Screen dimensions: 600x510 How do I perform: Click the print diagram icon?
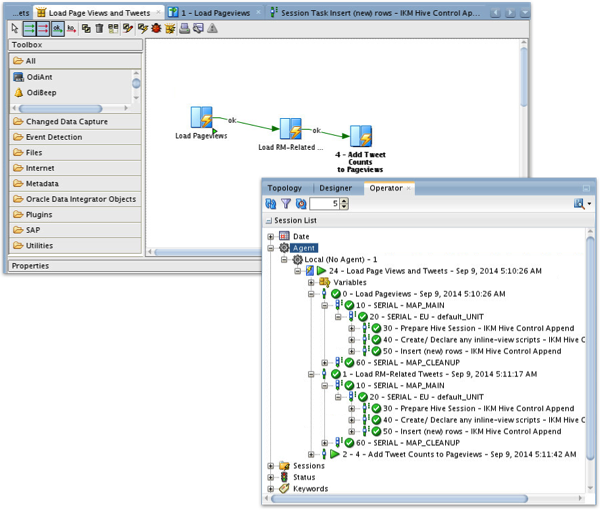[184, 29]
